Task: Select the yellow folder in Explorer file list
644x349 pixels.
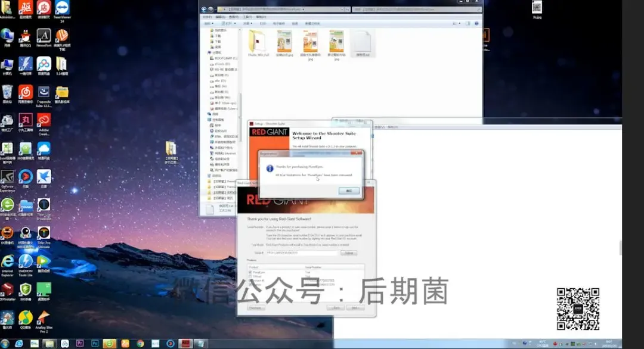Action: [x=258, y=43]
